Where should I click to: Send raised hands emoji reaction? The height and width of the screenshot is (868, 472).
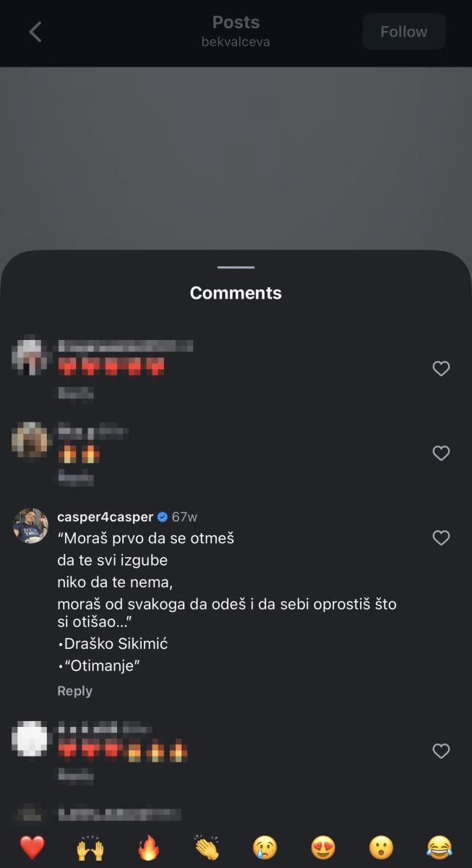[x=90, y=847]
